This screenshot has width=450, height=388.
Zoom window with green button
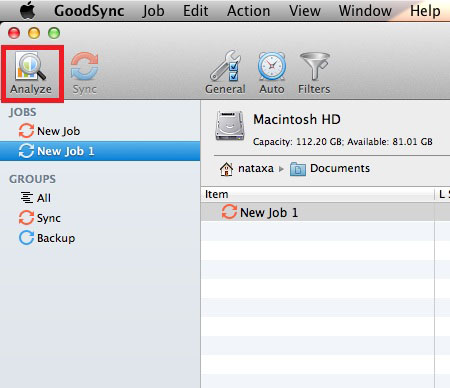click(54, 33)
